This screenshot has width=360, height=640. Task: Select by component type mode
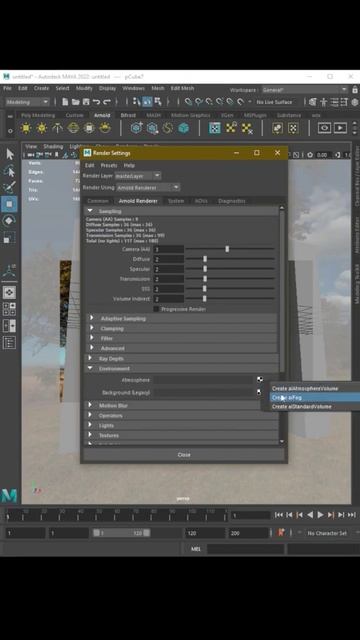coord(158,102)
